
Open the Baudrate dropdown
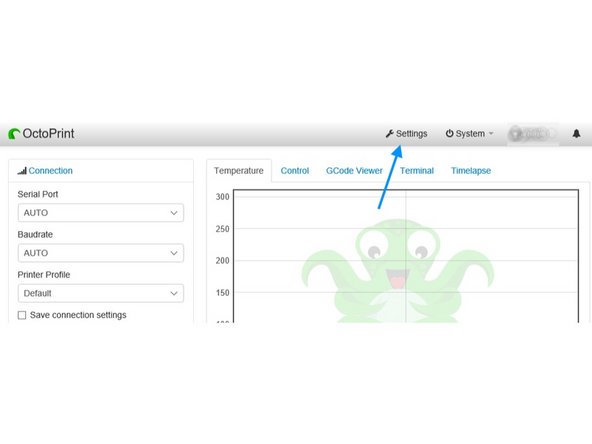click(x=101, y=253)
